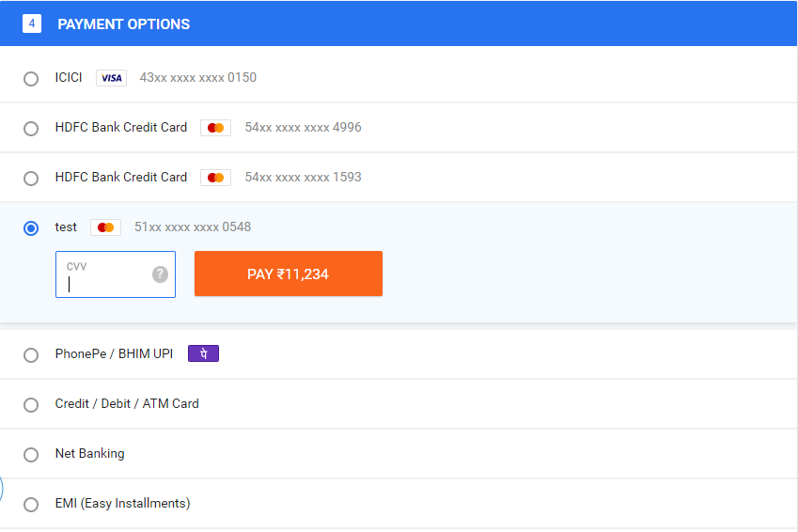Click the Net Banking label text
798x532 pixels.
pos(89,454)
